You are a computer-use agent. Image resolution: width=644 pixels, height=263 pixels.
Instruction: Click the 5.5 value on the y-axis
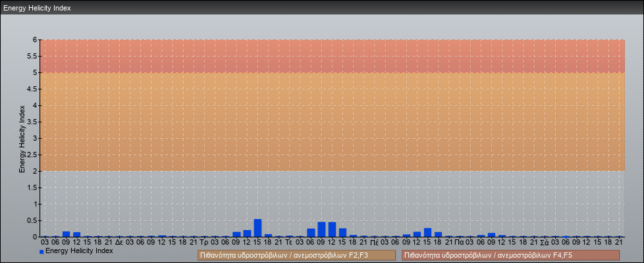tap(32, 56)
